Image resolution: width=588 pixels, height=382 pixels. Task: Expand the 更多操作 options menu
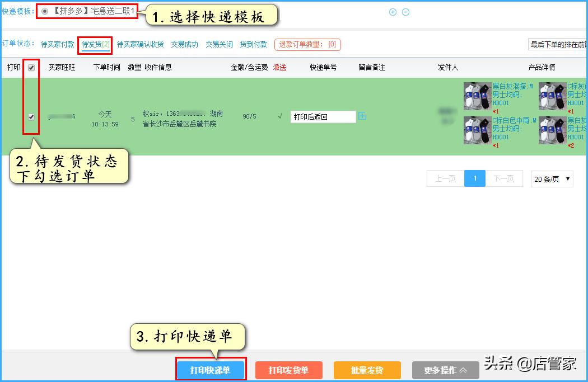(x=445, y=370)
